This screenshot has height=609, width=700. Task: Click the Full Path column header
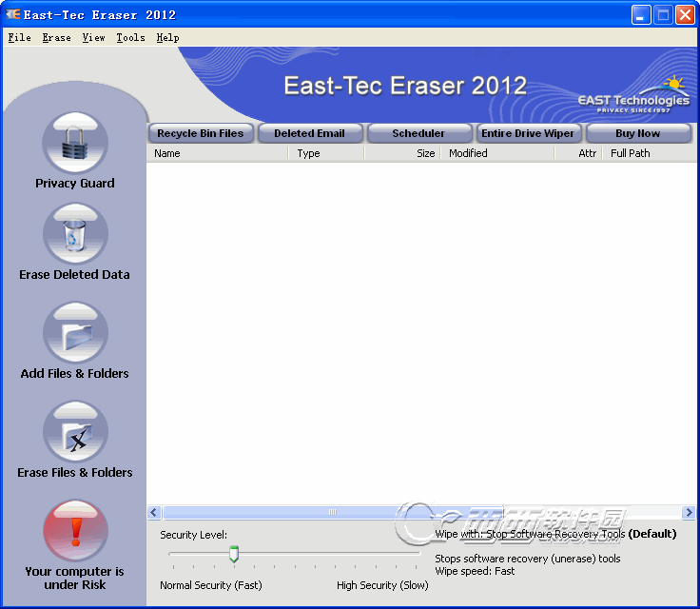click(x=650, y=153)
